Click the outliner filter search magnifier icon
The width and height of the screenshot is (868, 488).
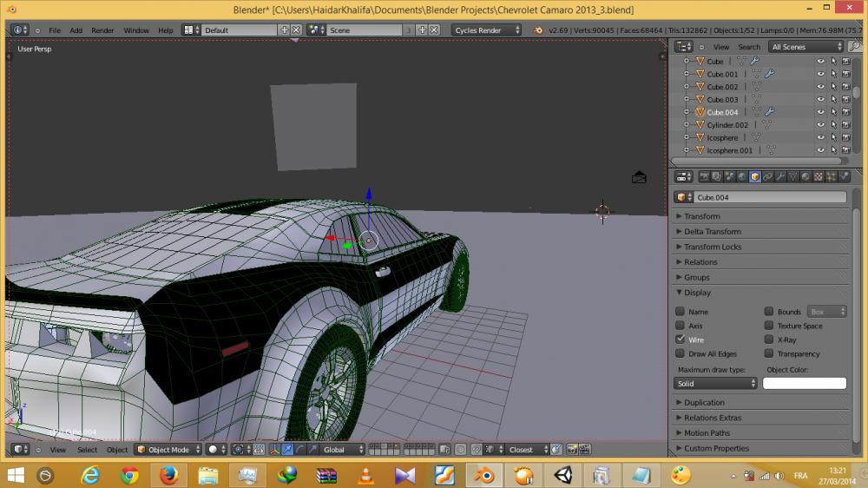point(855,47)
